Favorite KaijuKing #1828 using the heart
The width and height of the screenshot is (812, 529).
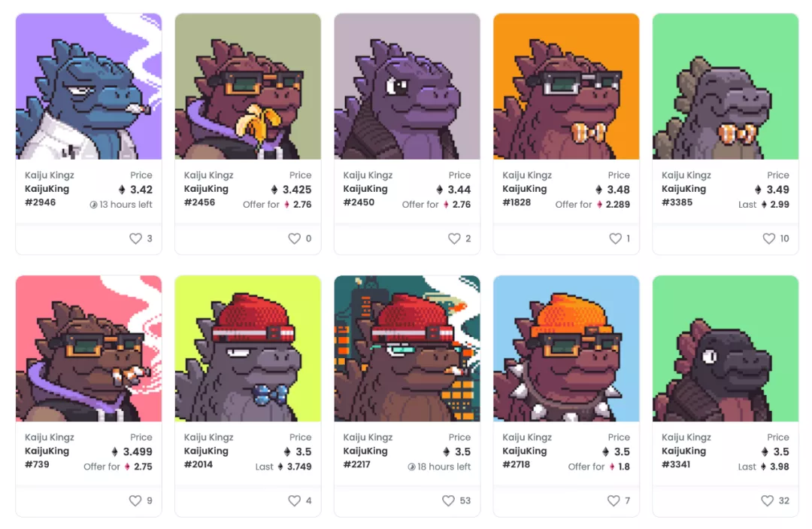[615, 239]
